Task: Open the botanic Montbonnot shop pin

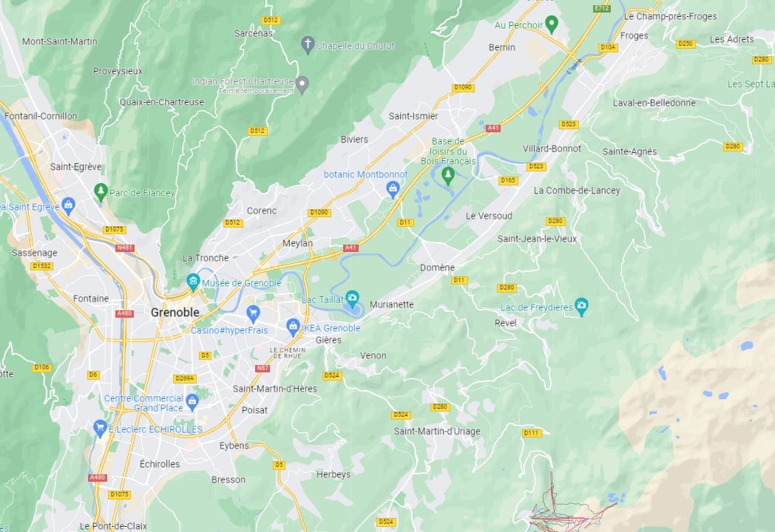Action: tap(393, 189)
